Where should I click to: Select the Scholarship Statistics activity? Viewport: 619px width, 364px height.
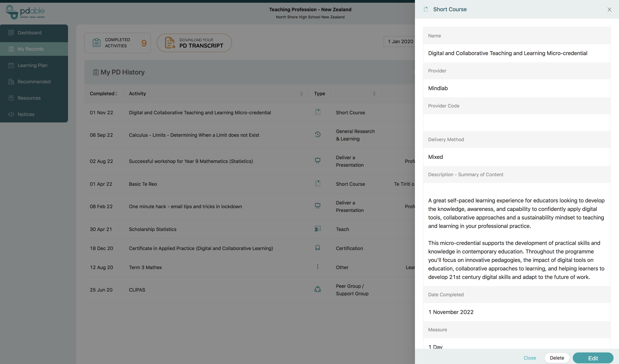click(x=153, y=229)
